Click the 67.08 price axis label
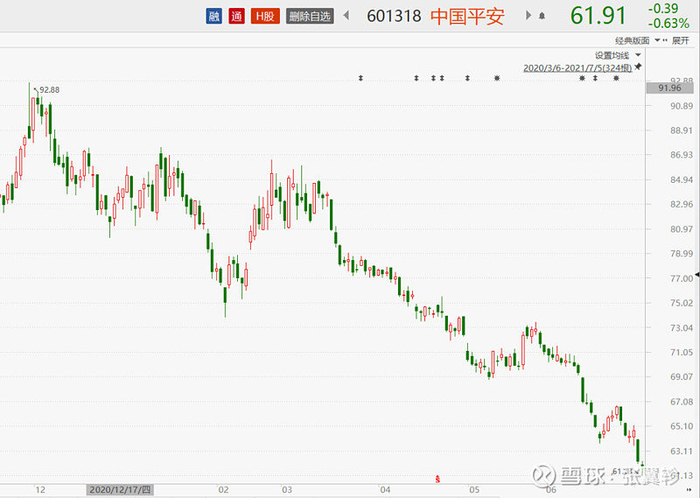The image size is (700, 498). tap(681, 402)
